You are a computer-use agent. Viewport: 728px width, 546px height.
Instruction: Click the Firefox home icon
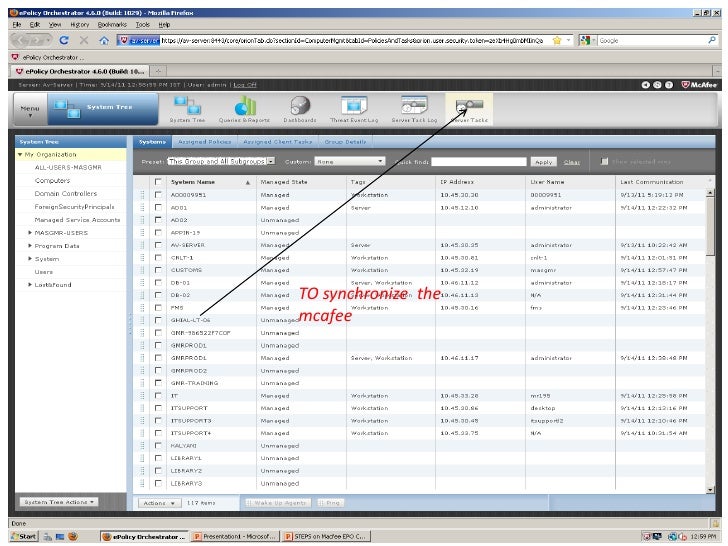104,40
